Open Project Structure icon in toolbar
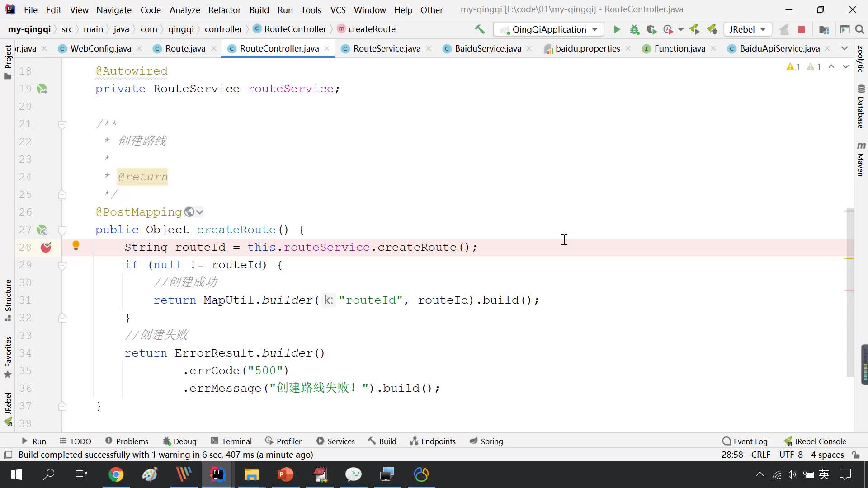This screenshot has height=488, width=868. coord(824,29)
